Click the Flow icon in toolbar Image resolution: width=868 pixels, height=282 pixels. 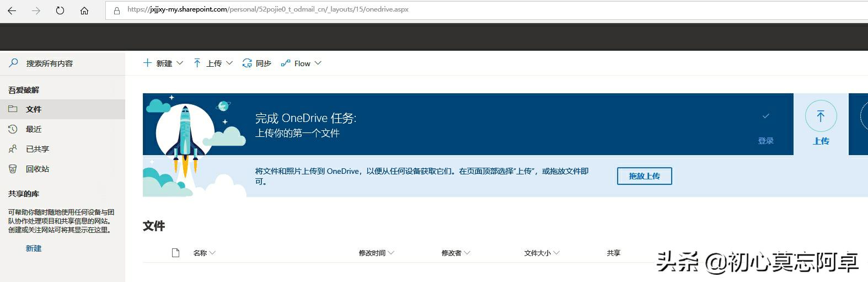(285, 63)
